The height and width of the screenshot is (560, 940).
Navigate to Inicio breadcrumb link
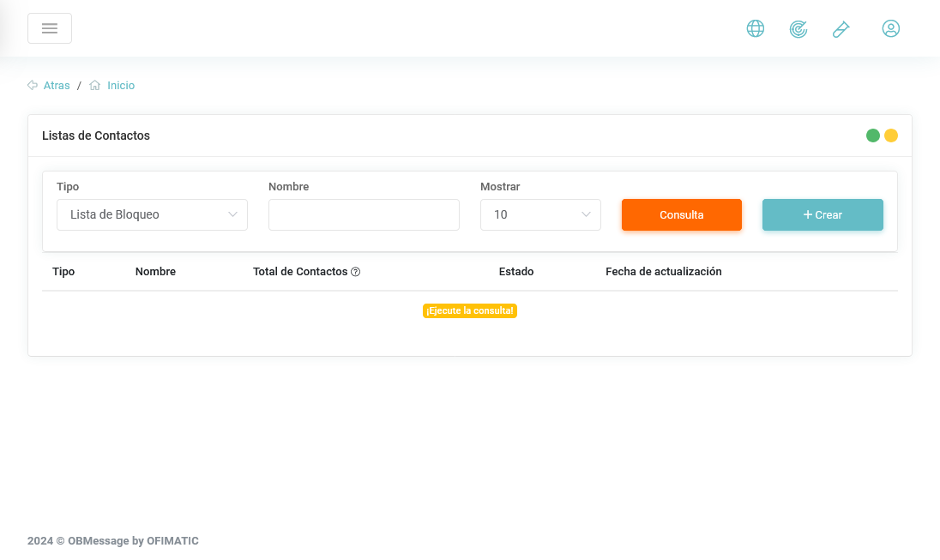click(x=121, y=86)
